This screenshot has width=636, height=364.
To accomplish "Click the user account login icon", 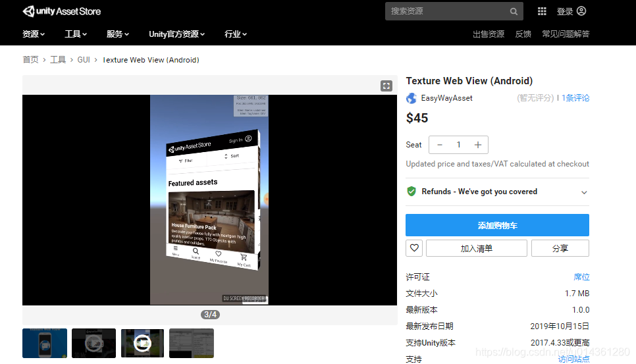I will tap(581, 11).
